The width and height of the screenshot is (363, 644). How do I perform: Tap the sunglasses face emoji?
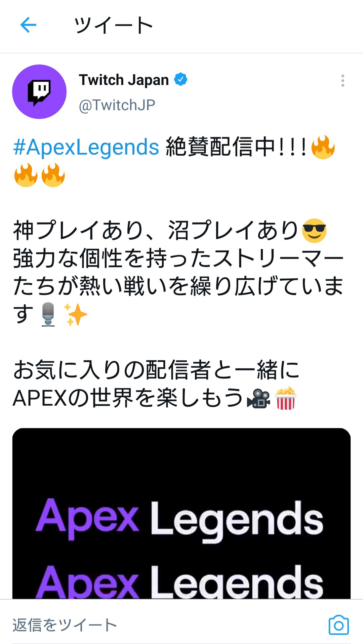314,231
